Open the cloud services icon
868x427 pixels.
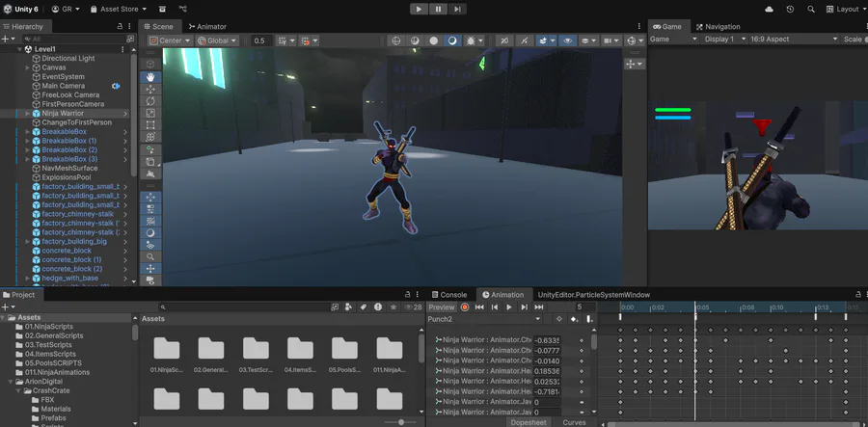(769, 10)
